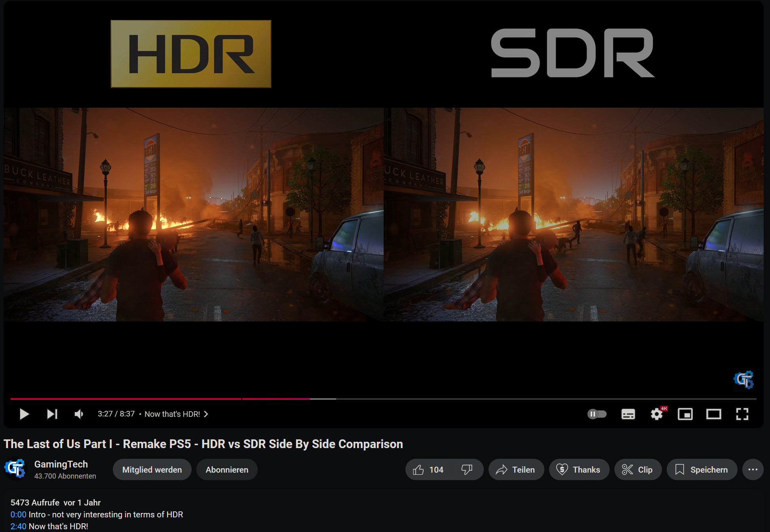
Task: Skip to the next video
Action: pyautogui.click(x=52, y=414)
